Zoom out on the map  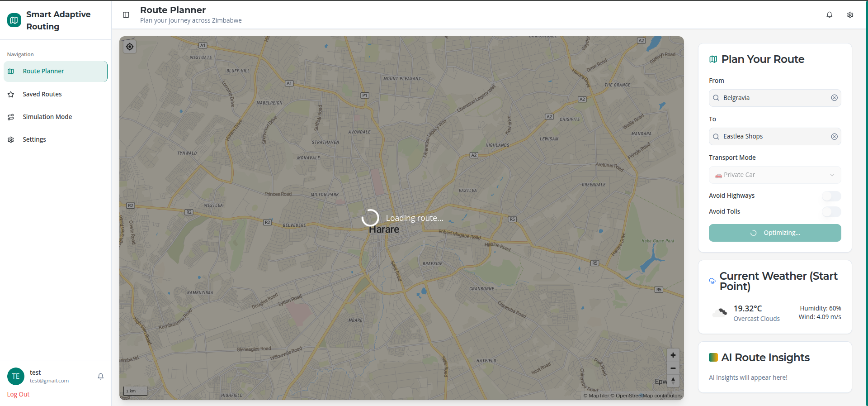[673, 368]
